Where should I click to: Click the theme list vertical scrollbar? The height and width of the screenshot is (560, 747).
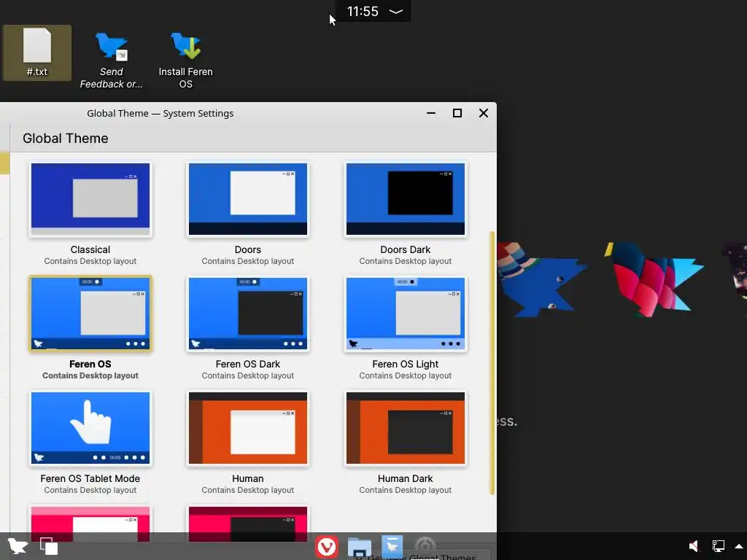click(x=492, y=363)
